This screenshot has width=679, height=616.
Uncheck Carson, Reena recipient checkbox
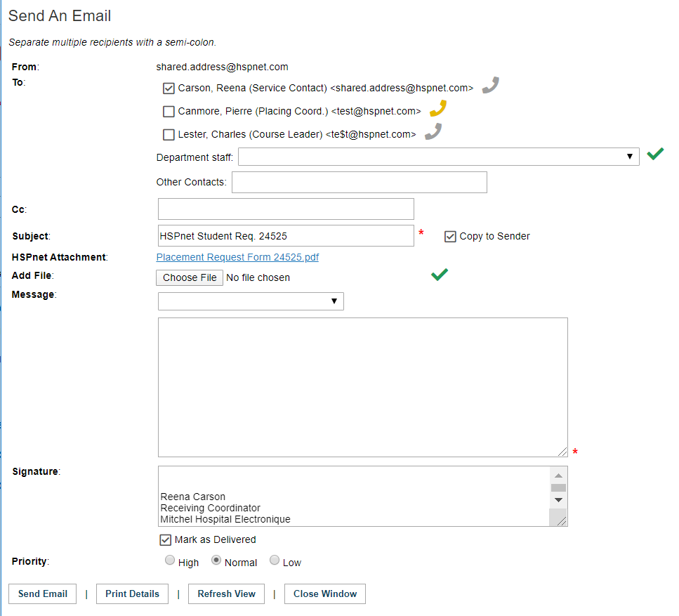[169, 89]
